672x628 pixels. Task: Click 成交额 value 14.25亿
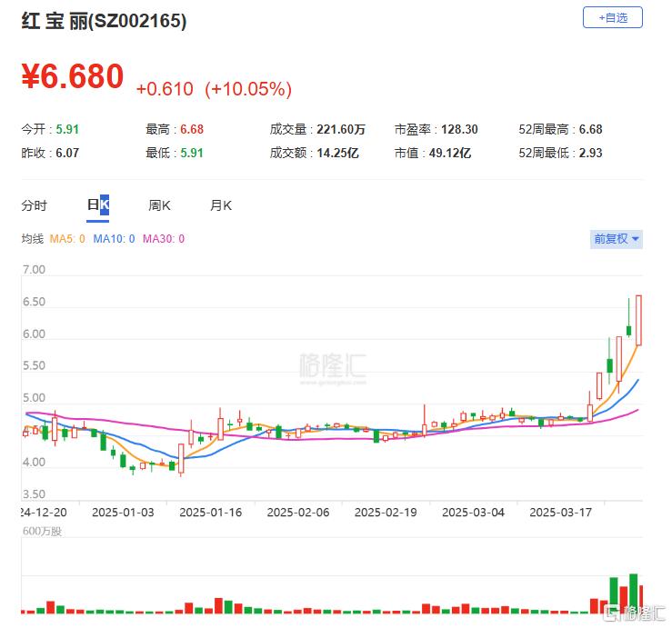(x=337, y=153)
